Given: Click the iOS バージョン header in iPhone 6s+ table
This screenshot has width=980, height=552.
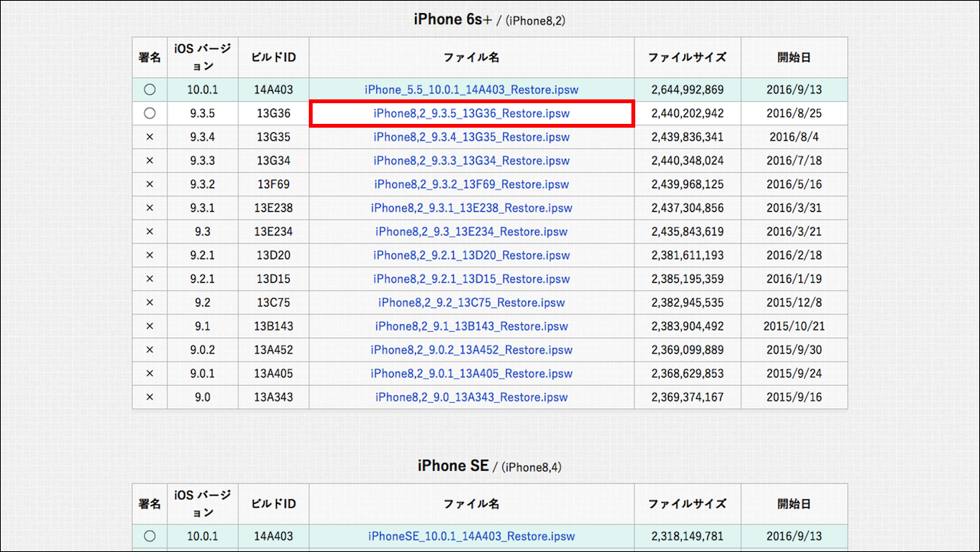Looking at the screenshot, I should [203, 57].
